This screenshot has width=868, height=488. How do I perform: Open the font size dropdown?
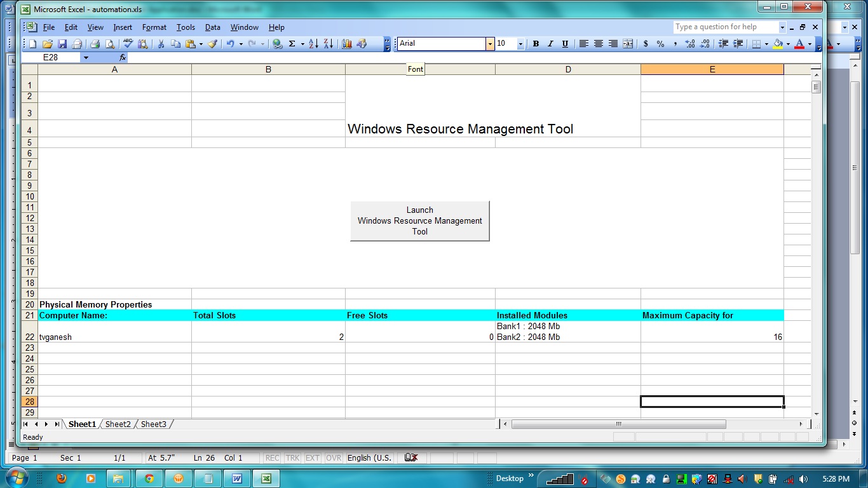[522, 43]
